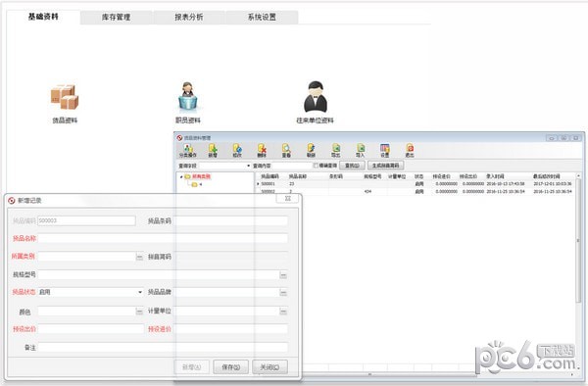
Task: Click the 保存 button in dialog
Action: coord(230,366)
